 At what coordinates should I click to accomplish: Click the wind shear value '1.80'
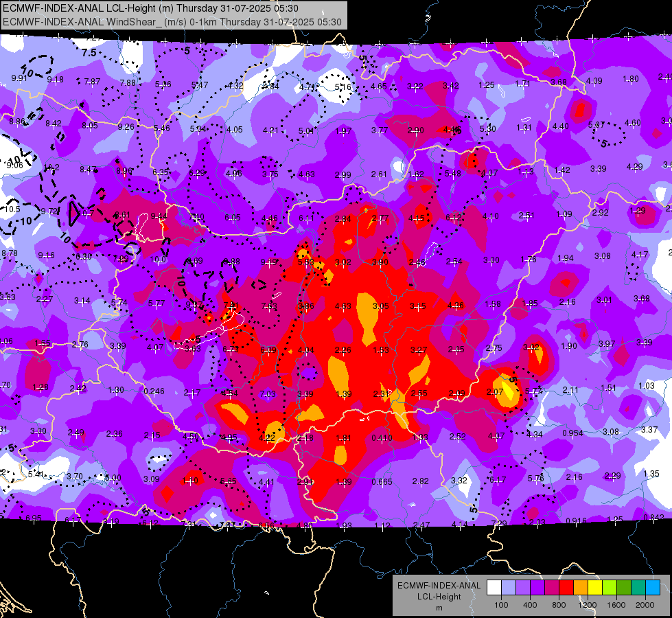[631, 79]
